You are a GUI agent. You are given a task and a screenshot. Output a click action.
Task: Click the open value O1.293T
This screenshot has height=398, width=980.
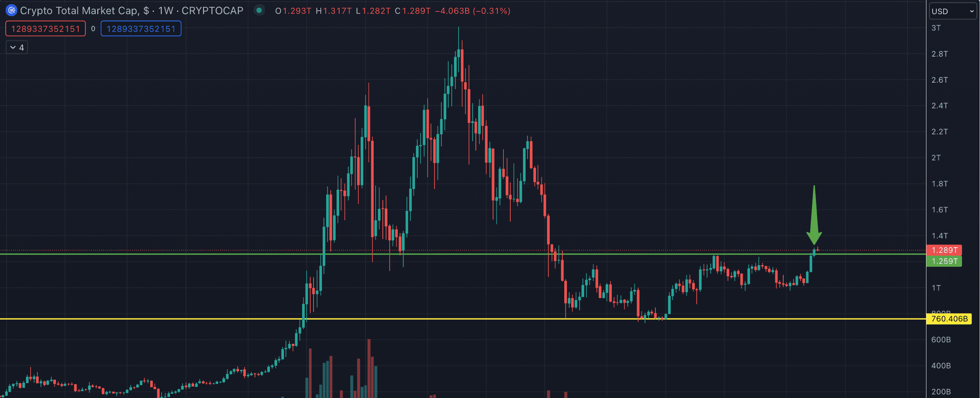point(293,11)
